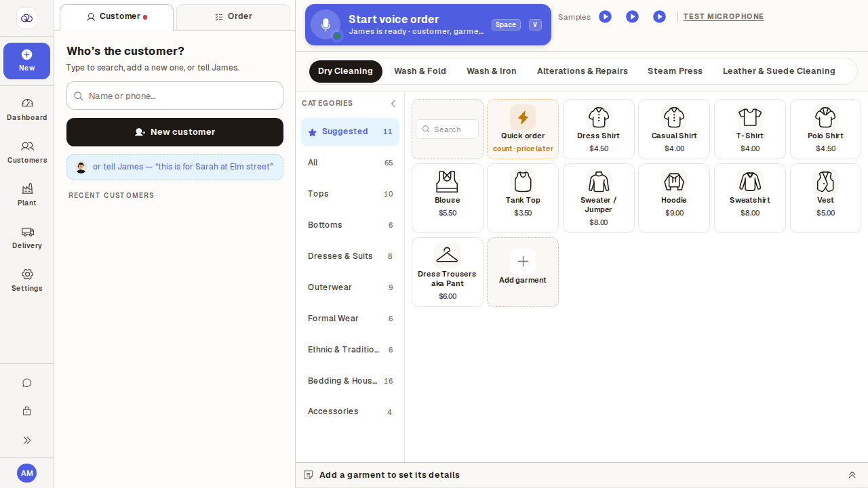Expand sidebar with double-chevron icon

[x=27, y=441]
